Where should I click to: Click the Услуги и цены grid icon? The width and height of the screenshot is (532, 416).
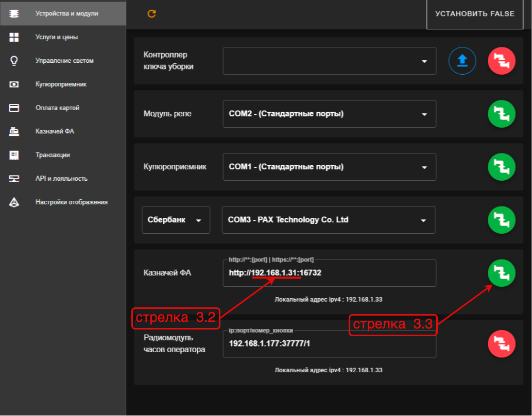pyautogui.click(x=14, y=37)
